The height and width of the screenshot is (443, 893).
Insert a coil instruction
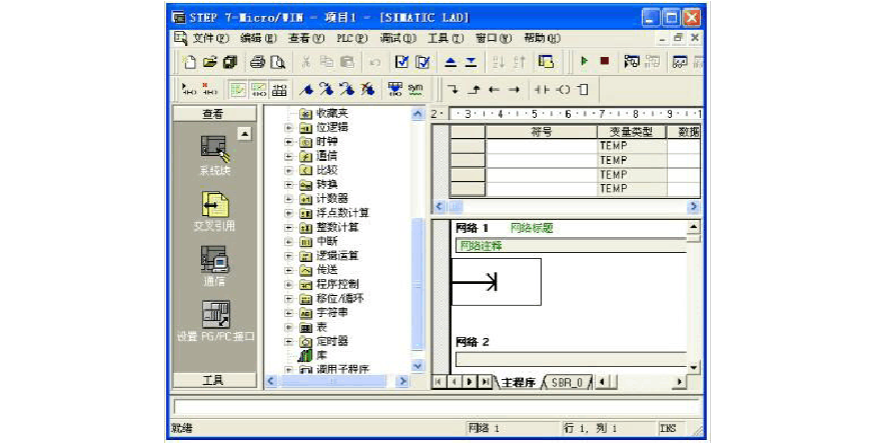563,89
